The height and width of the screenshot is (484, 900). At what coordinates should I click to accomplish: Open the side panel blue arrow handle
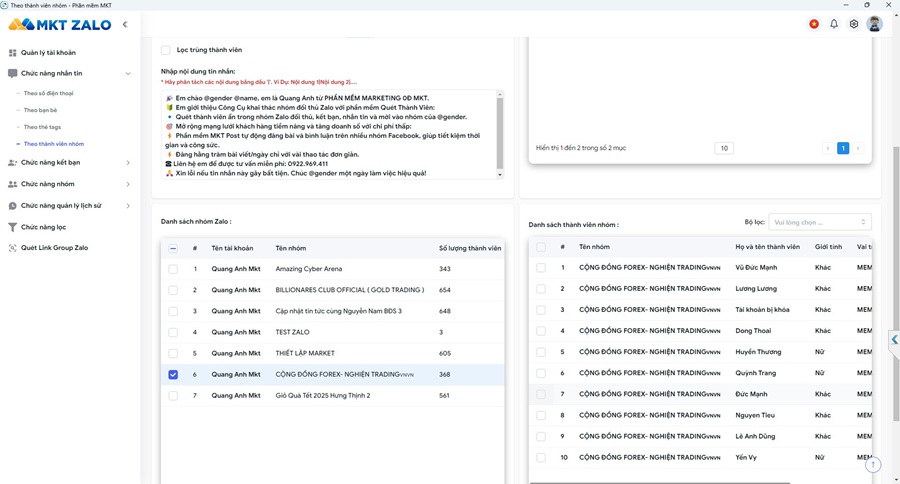coord(894,340)
